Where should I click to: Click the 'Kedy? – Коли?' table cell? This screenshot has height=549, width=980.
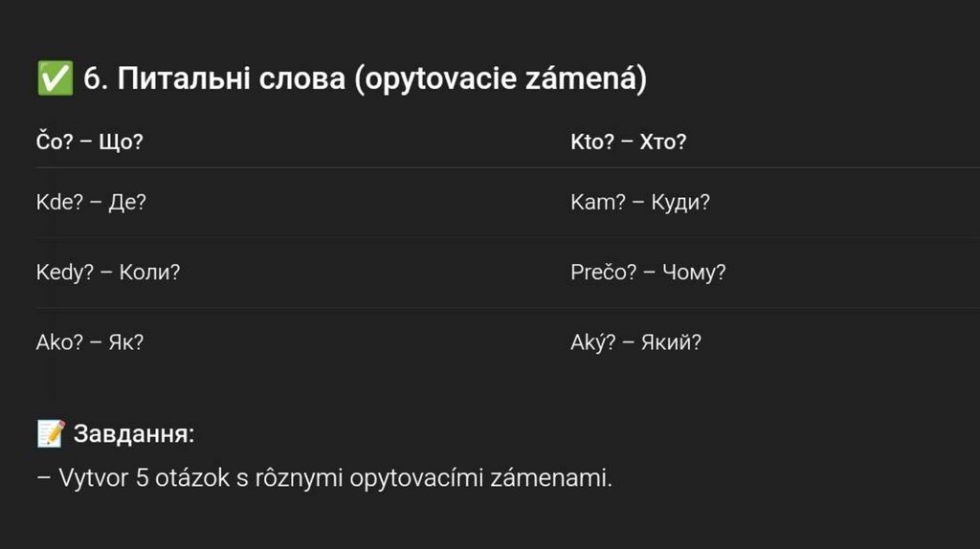click(x=108, y=273)
